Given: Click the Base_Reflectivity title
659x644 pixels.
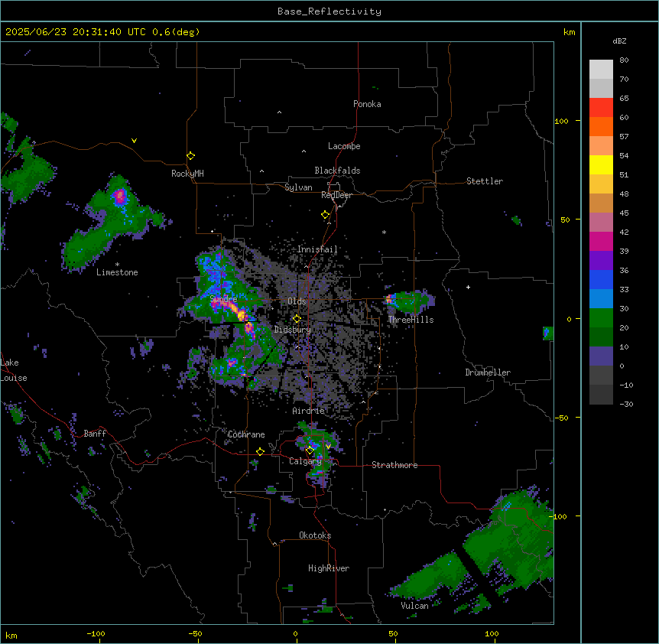Looking at the screenshot, I should click(x=329, y=11).
